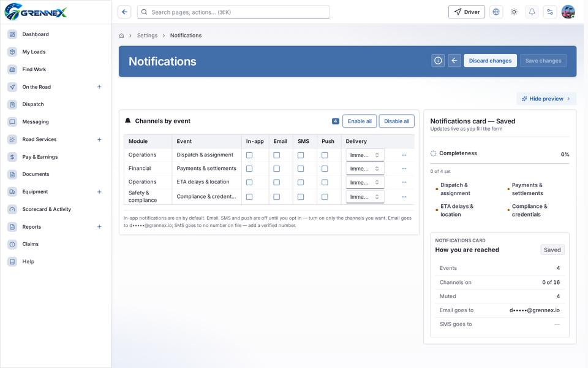This screenshot has width=588, height=368.
Task: Click the info icon in the Notifications header
Action: (x=438, y=61)
